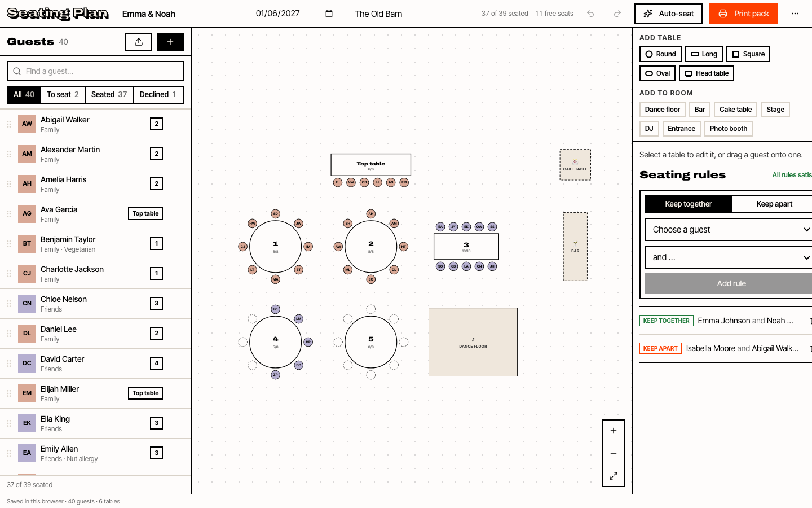Switch rule type to Keep apart

pyautogui.click(x=774, y=204)
